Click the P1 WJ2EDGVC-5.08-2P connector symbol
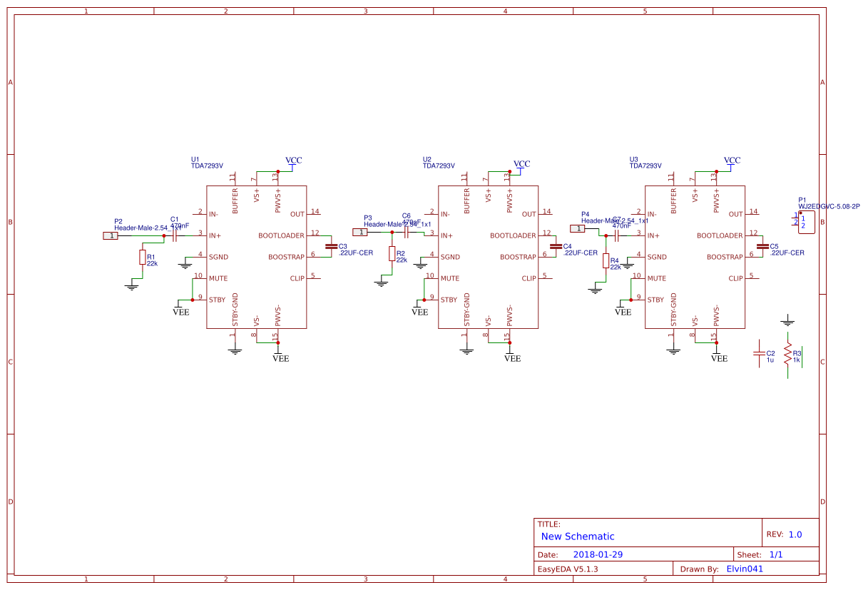Screen dimensions: 868x590 coord(806,221)
